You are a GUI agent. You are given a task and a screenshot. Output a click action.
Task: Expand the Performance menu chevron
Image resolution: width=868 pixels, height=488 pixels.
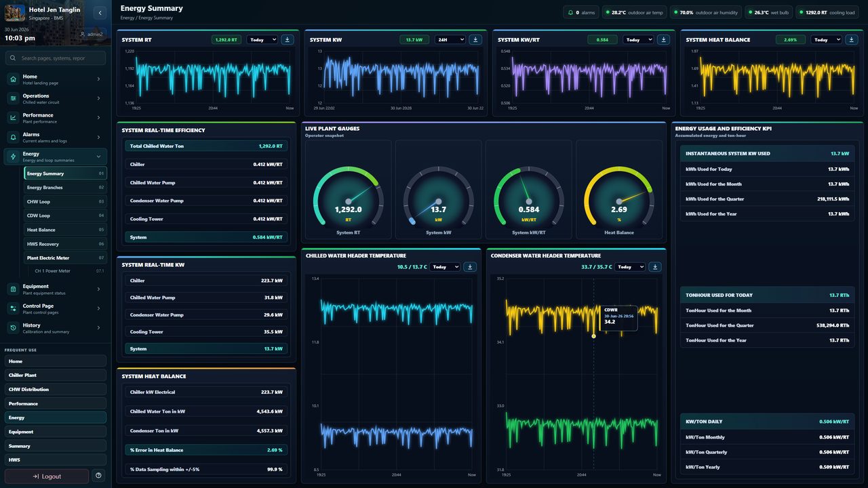tap(98, 118)
